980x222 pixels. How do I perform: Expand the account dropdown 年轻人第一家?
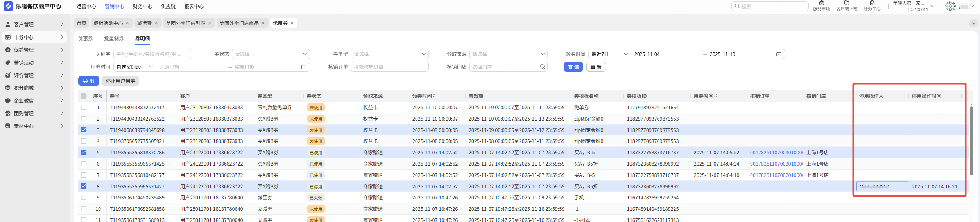tap(932, 6)
